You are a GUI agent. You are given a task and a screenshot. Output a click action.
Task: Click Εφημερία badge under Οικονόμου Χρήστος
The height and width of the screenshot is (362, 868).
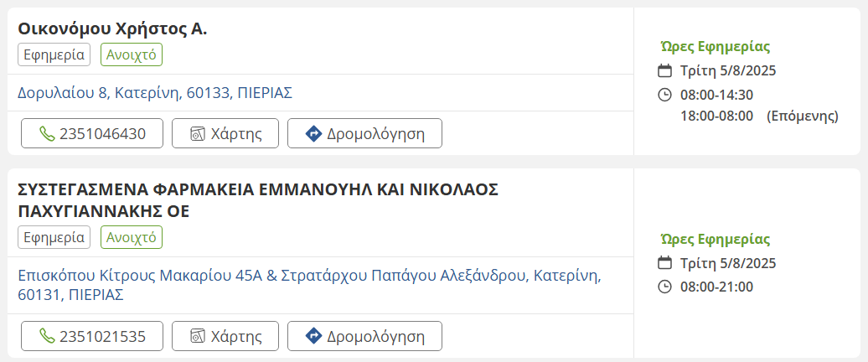click(x=54, y=54)
